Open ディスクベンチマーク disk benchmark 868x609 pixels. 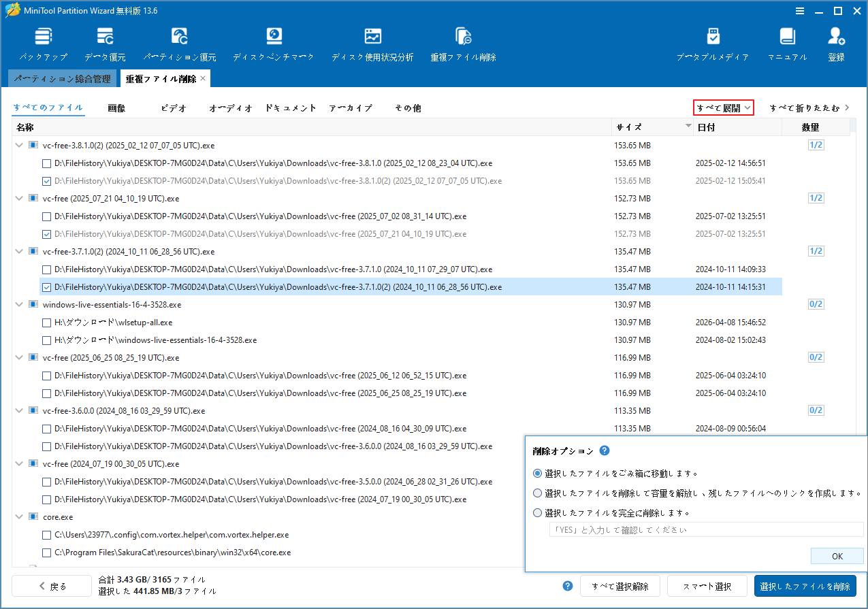pyautogui.click(x=274, y=45)
